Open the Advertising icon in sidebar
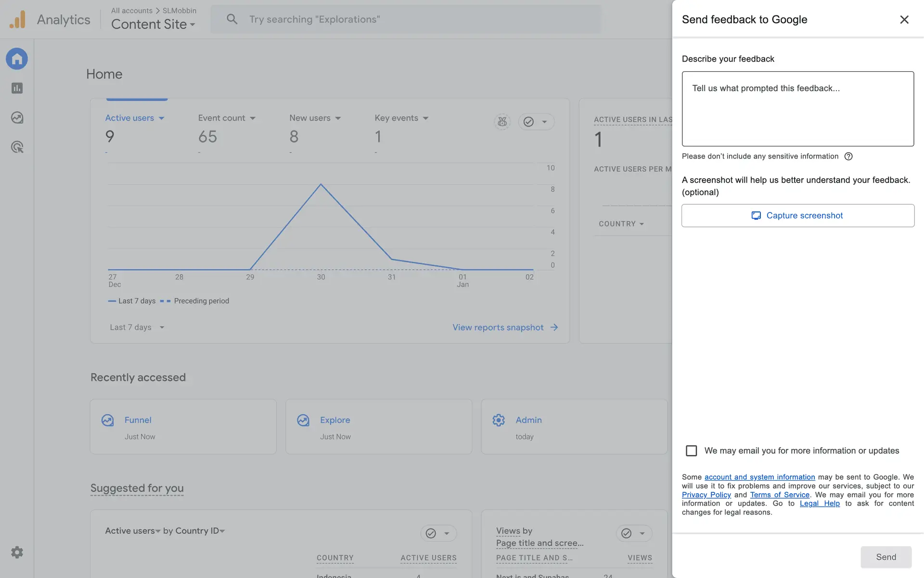The width and height of the screenshot is (924, 578). click(17, 147)
